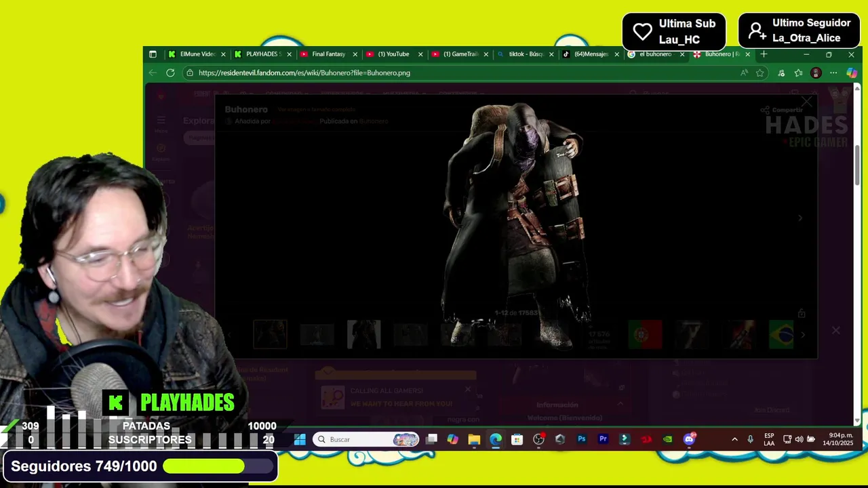Launch Photoshop from the taskbar
868x488 pixels.
pyautogui.click(x=581, y=439)
